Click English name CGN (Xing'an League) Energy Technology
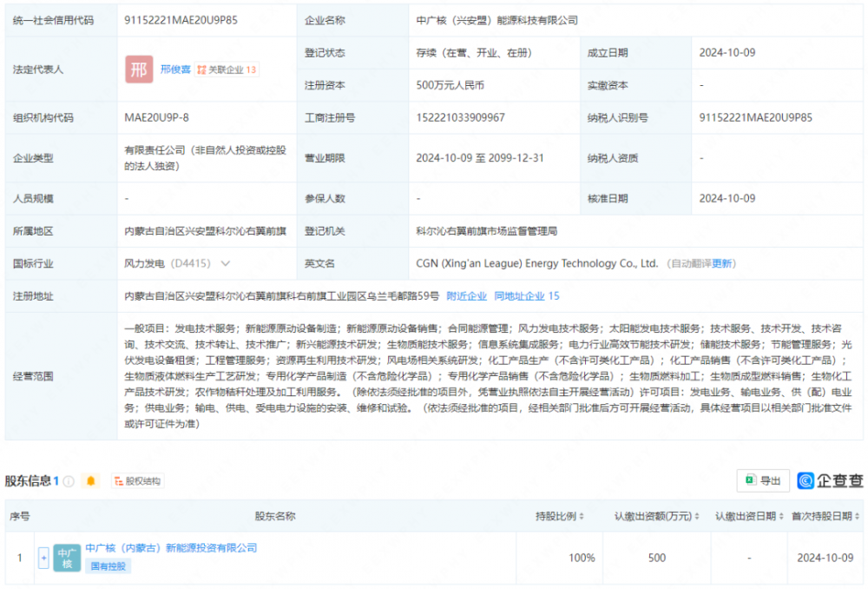 pos(537,263)
